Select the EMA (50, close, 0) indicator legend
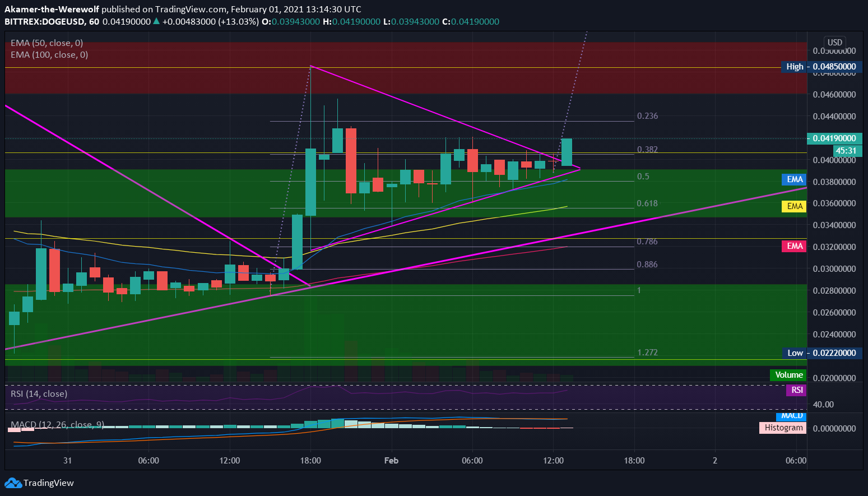868x496 pixels. [x=47, y=43]
